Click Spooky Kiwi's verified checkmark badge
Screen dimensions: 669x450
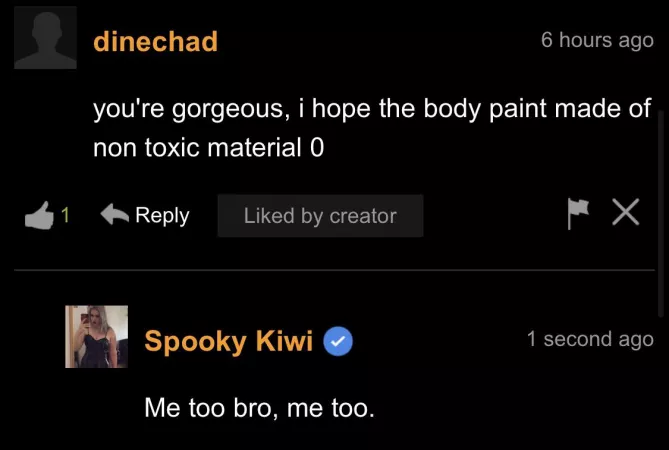[339, 342]
